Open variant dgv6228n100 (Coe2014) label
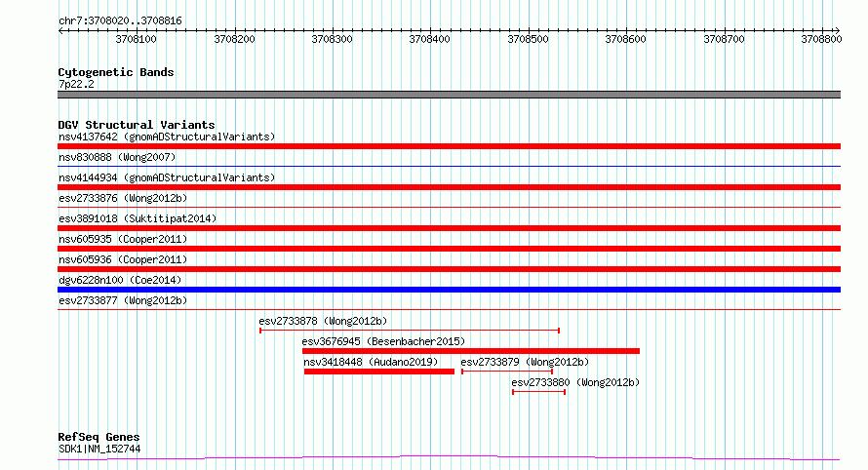Screen dimensions: 868x470 coord(120,280)
